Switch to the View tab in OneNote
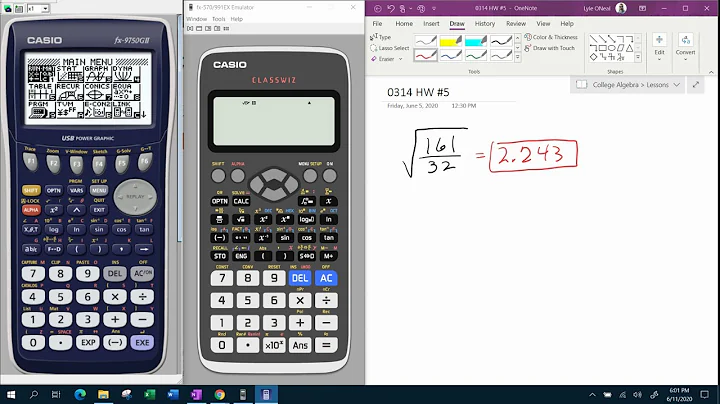 (543, 23)
